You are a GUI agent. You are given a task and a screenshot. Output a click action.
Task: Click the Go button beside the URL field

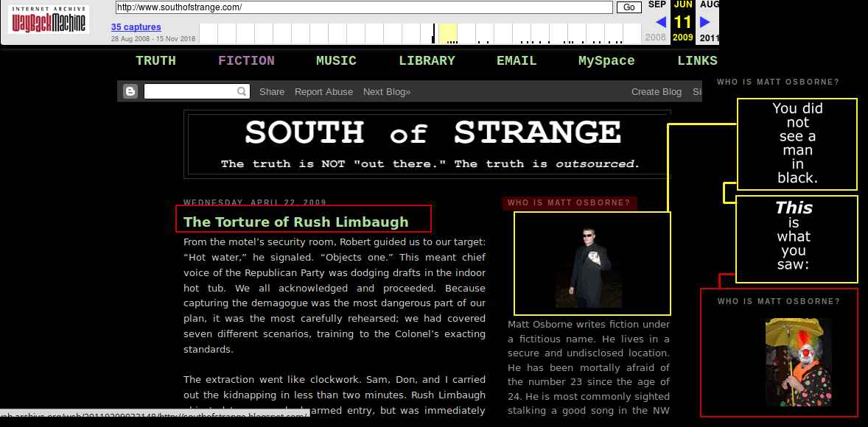click(629, 7)
